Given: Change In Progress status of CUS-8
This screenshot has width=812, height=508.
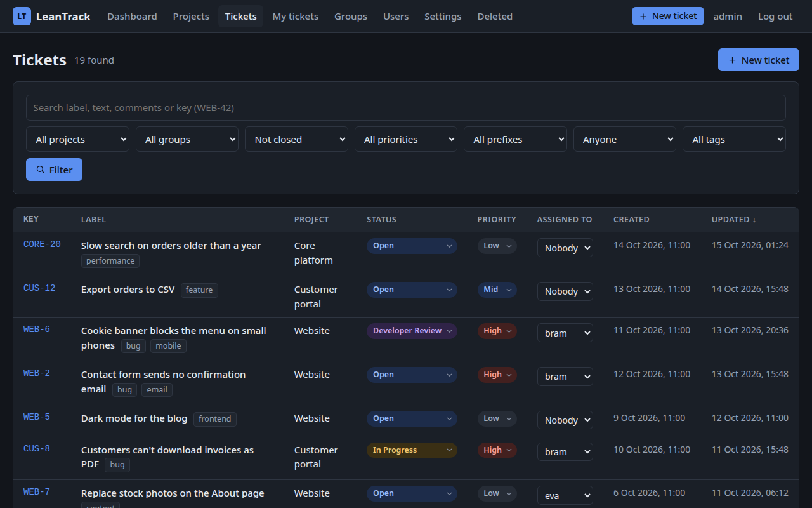Looking at the screenshot, I should (412, 450).
